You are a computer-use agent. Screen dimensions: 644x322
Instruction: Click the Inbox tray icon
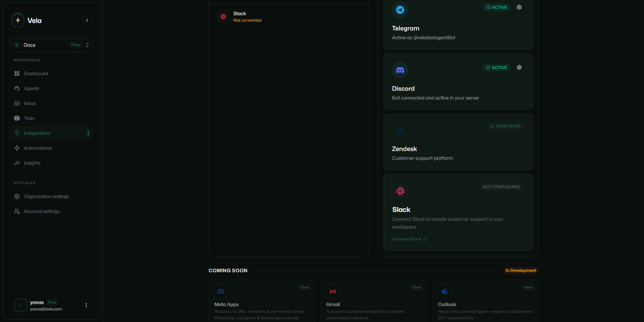click(17, 103)
